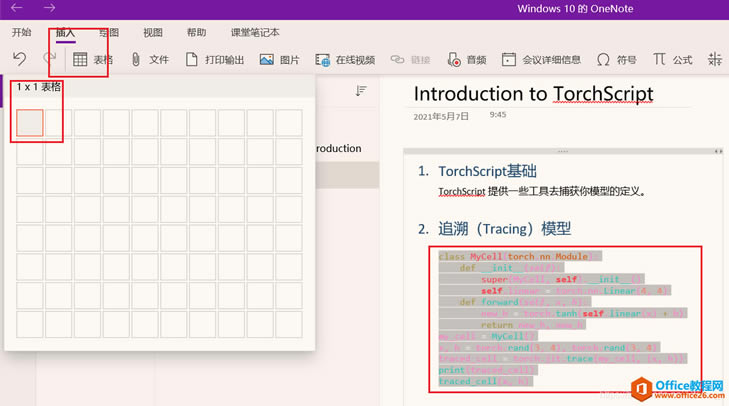Select the 插入 tab
Image resolution: width=729 pixels, height=406 pixels.
pyautogui.click(x=65, y=33)
